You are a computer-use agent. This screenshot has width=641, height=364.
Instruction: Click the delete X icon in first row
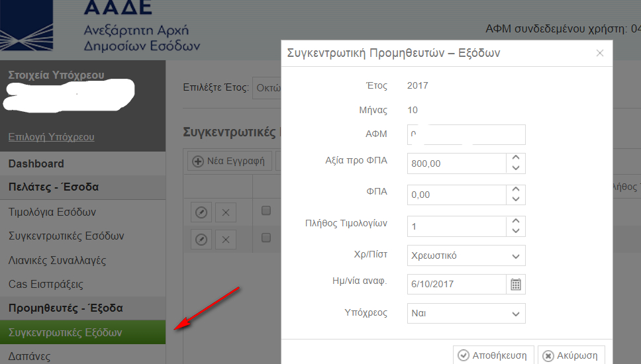225,212
